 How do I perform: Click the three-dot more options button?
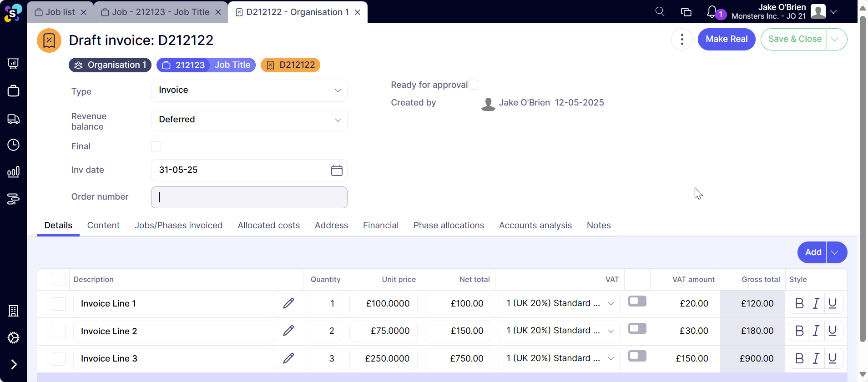click(681, 40)
